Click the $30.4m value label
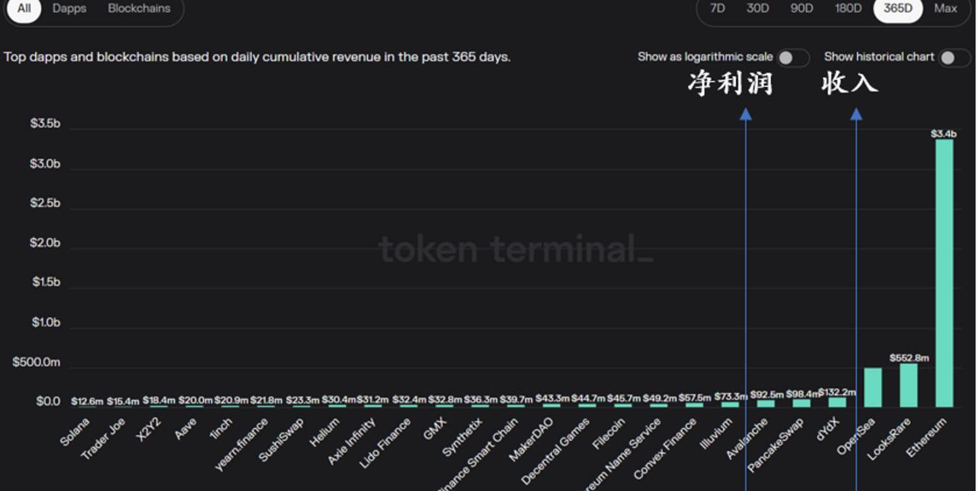980x491 pixels. pos(338,400)
